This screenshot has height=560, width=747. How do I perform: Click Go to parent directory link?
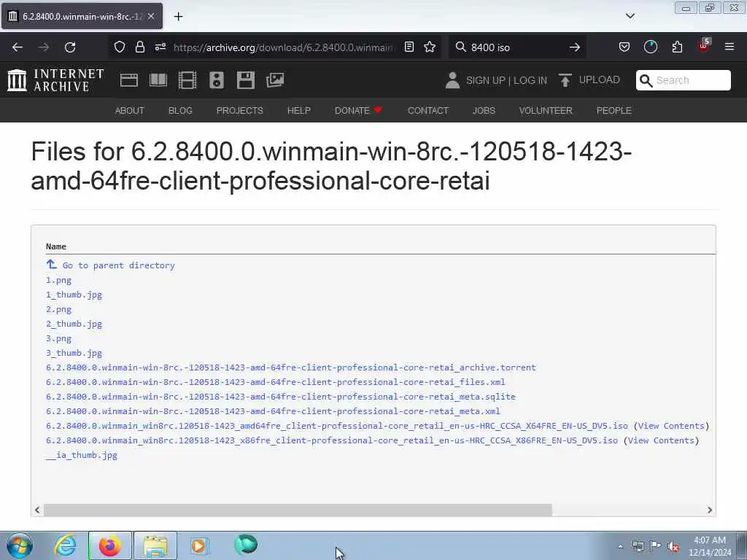118,265
